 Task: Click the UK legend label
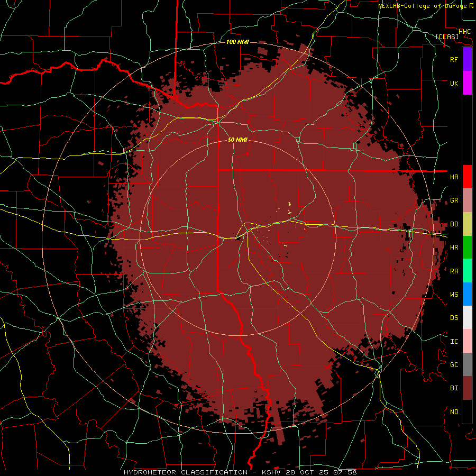[x=454, y=83]
